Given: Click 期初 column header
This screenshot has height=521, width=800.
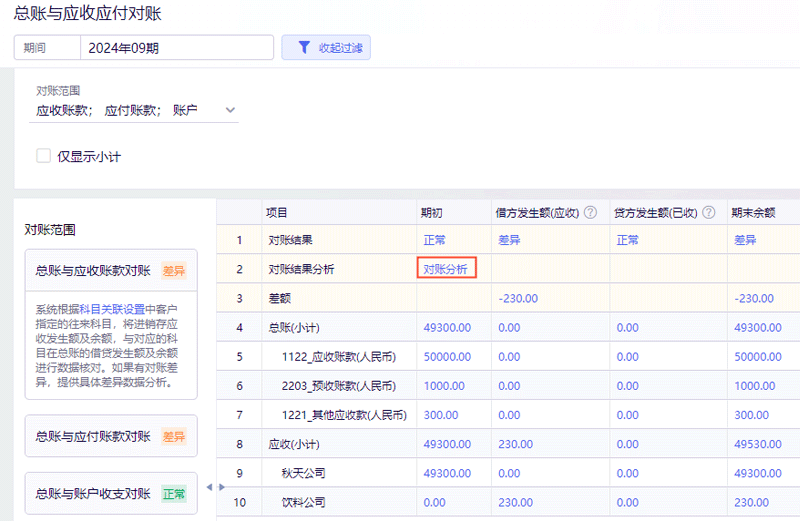Looking at the screenshot, I should pos(454,212).
